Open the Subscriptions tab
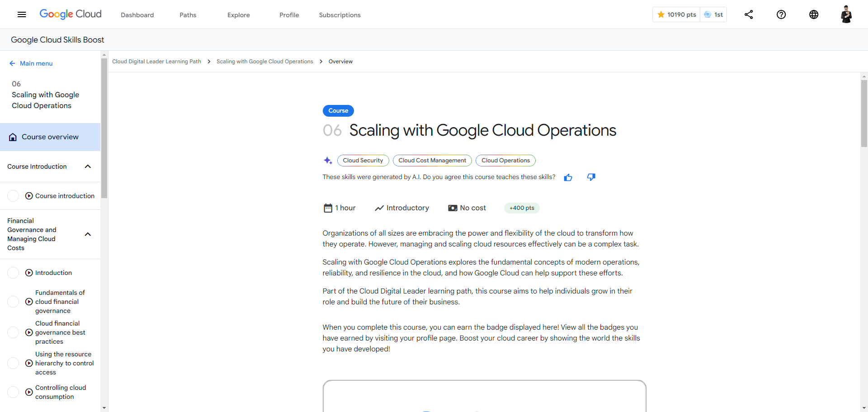Screen dimensions: 868x412 point(340,15)
